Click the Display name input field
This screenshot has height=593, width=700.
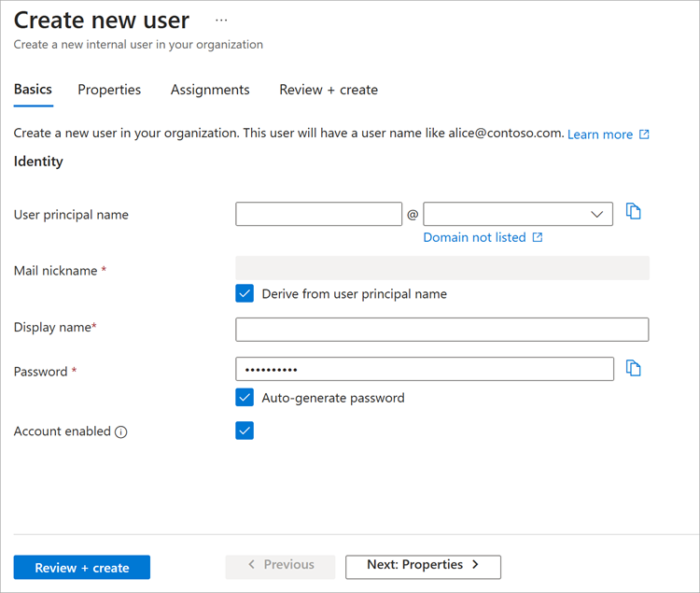(x=441, y=330)
